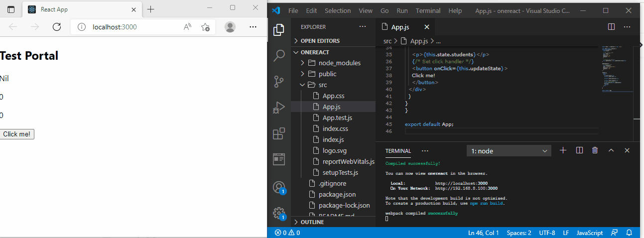Expand the node_modules folder

click(333, 63)
